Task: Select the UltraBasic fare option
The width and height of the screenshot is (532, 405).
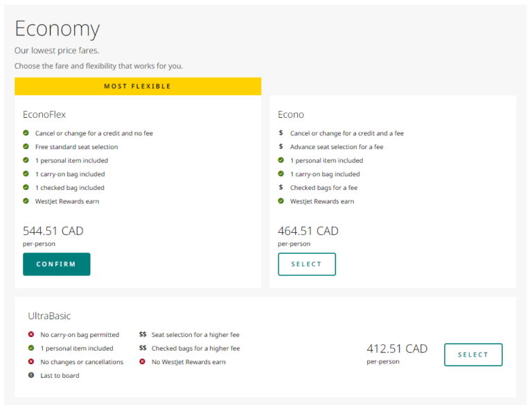Action: 473,354
